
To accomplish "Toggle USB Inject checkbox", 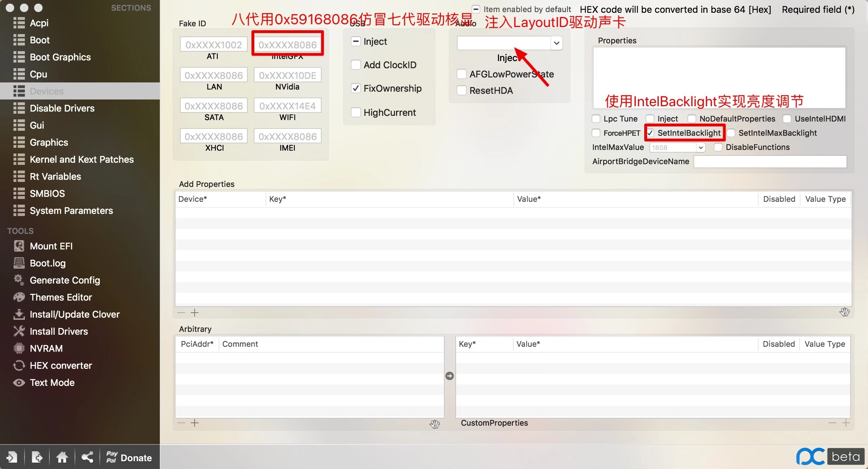I will (356, 41).
